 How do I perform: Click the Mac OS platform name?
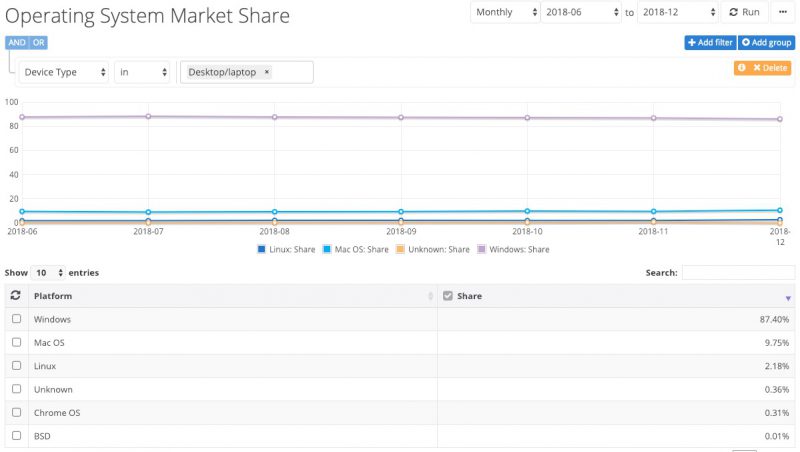tap(49, 343)
